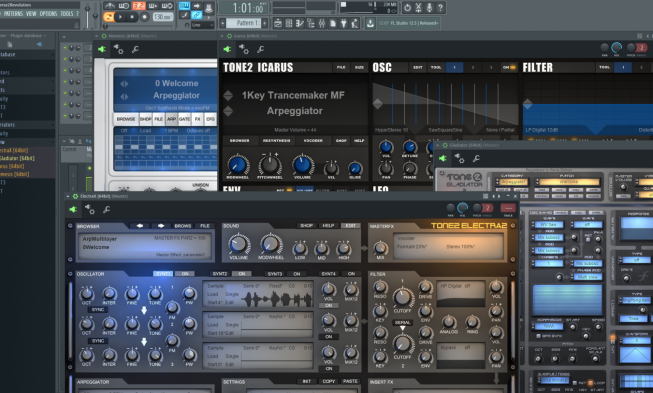Screen dimensions: 653x393
Task: Click RESYNTHESIS button in Icarus
Action: 277,141
